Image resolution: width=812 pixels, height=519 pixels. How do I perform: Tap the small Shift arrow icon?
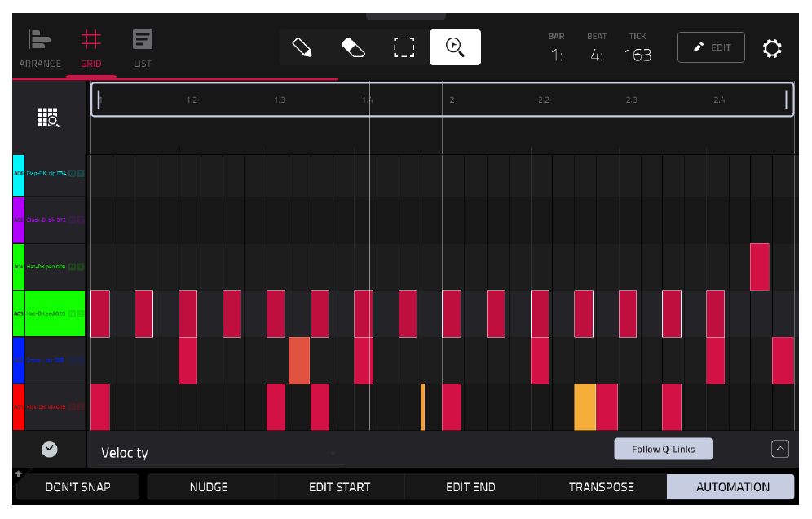(19, 473)
